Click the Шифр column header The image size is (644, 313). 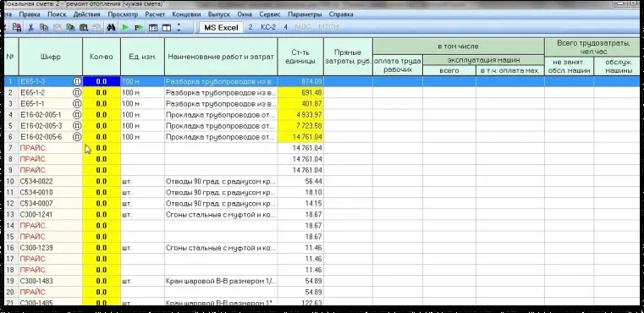[51, 57]
